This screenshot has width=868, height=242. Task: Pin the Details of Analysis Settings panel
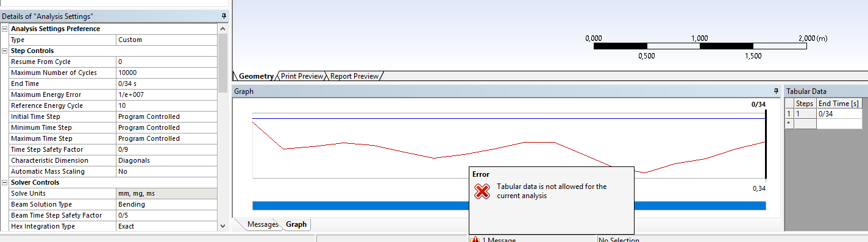pyautogui.click(x=224, y=16)
